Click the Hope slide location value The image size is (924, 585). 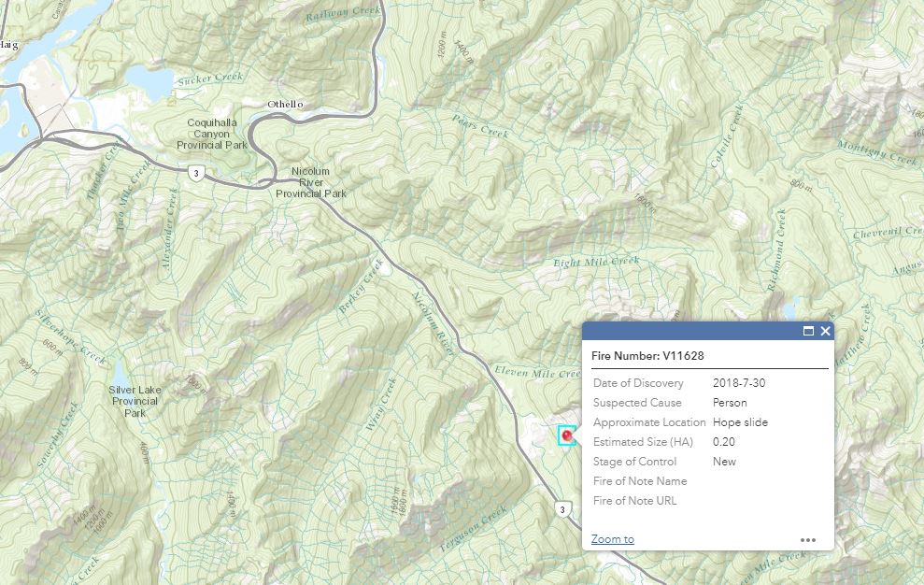[740, 422]
